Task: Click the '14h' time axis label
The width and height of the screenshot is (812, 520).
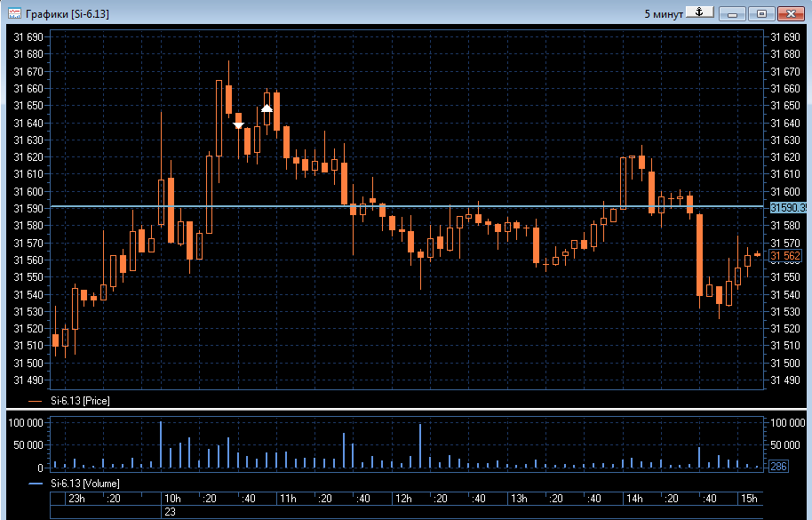Action: (634, 499)
